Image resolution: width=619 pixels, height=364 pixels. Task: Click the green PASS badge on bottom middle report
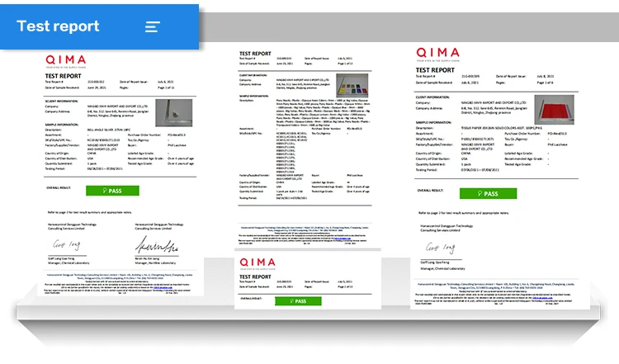(298, 301)
